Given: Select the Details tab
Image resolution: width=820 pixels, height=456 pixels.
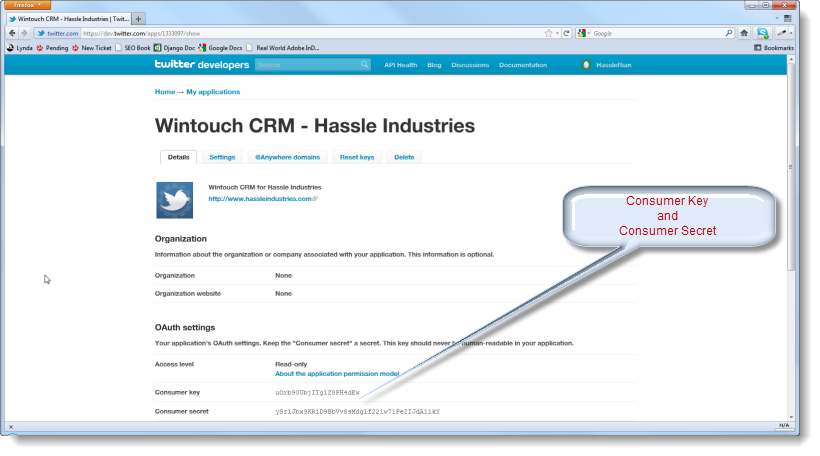Looking at the screenshot, I should pos(178,157).
